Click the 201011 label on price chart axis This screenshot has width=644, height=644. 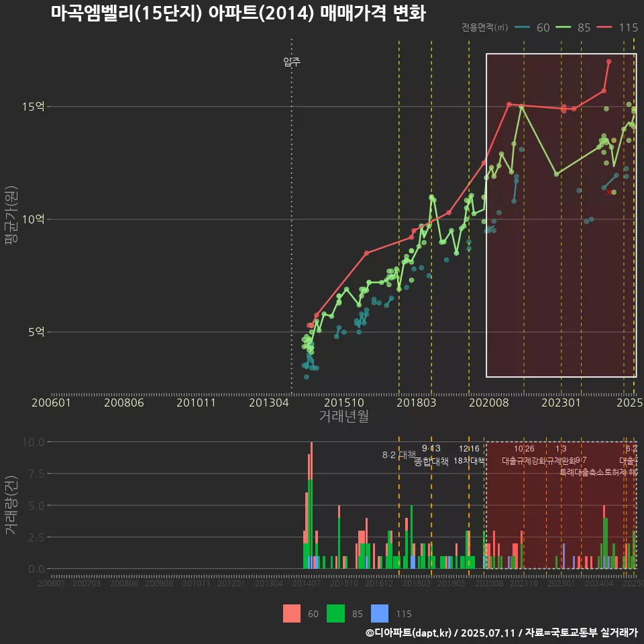click(x=196, y=402)
